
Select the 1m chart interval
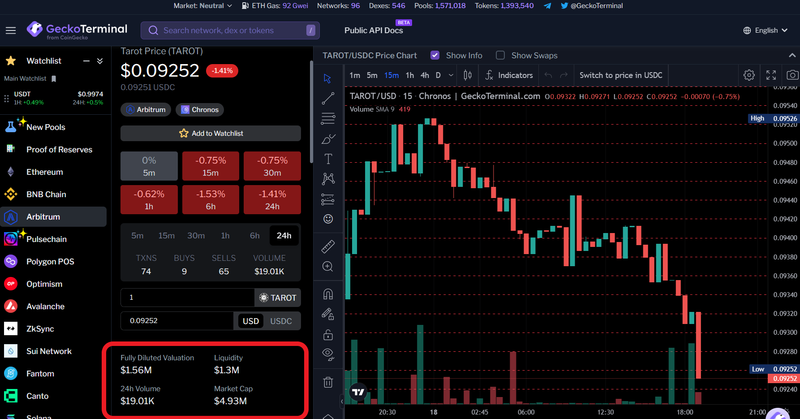pos(355,75)
